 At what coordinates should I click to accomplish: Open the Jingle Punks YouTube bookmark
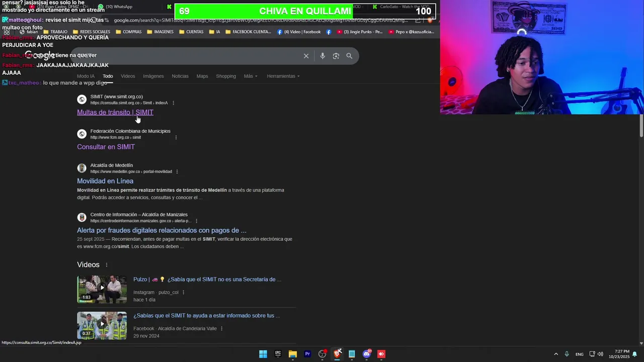click(360, 32)
